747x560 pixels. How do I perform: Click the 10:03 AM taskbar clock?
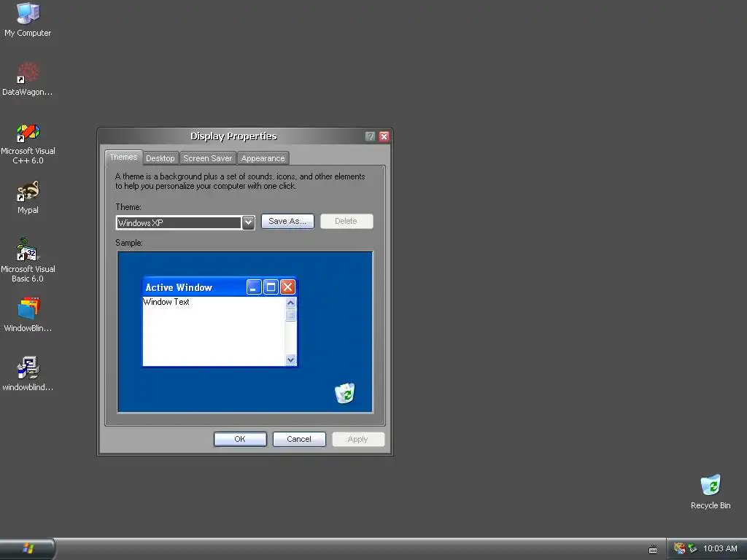[x=720, y=548]
